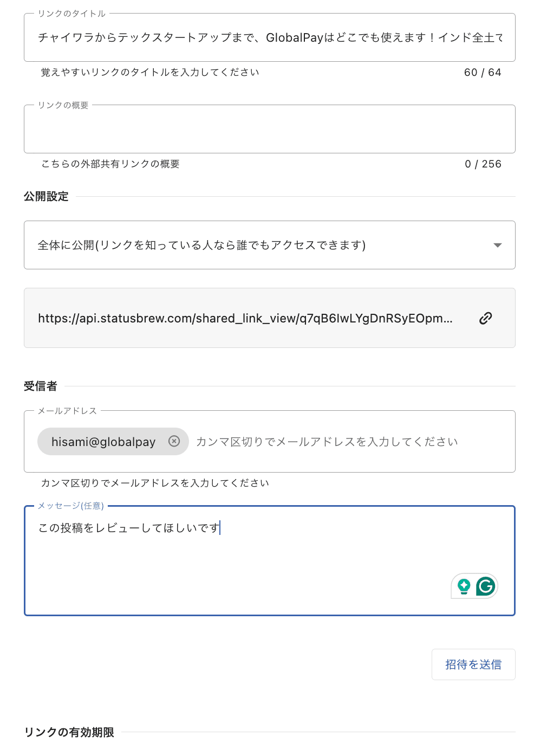Click the Grammarly lightbulb suggestion icon

coord(464,586)
